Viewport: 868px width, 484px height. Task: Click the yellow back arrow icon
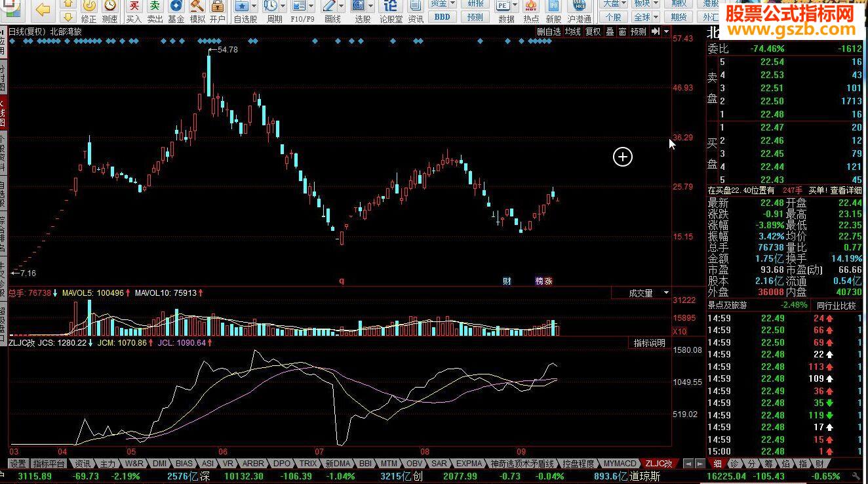coord(43,9)
